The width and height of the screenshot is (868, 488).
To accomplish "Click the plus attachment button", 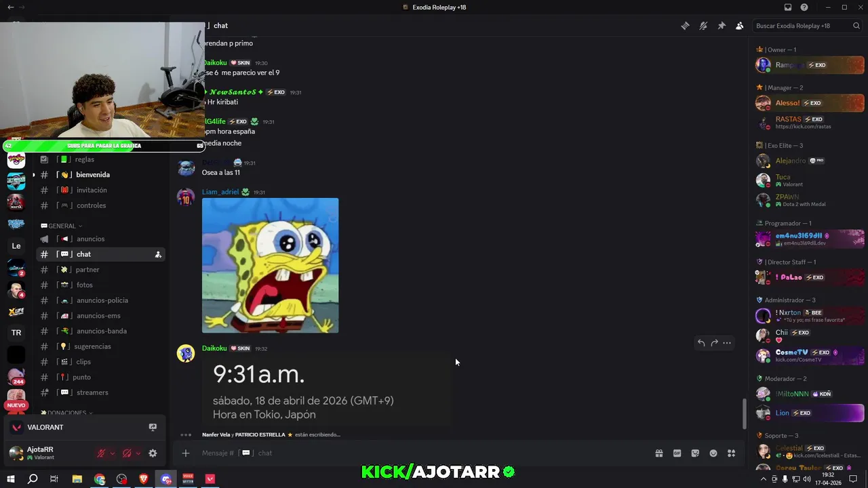I will click(x=185, y=453).
